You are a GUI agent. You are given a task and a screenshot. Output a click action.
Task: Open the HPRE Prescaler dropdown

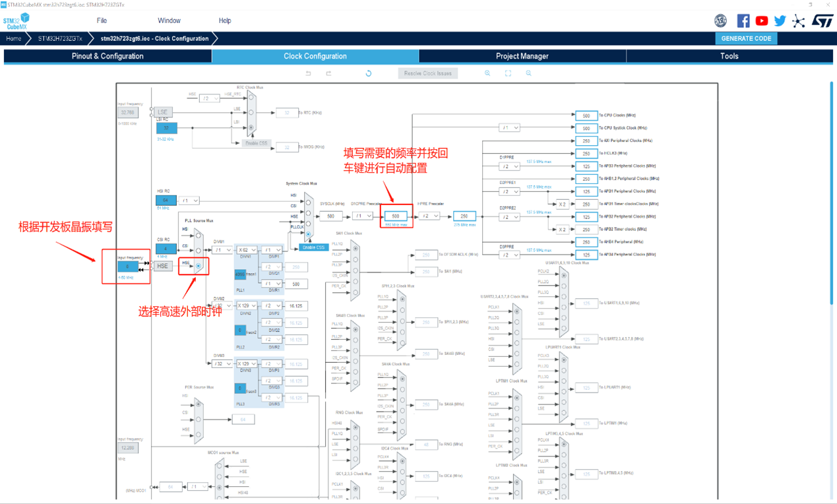[x=429, y=216]
